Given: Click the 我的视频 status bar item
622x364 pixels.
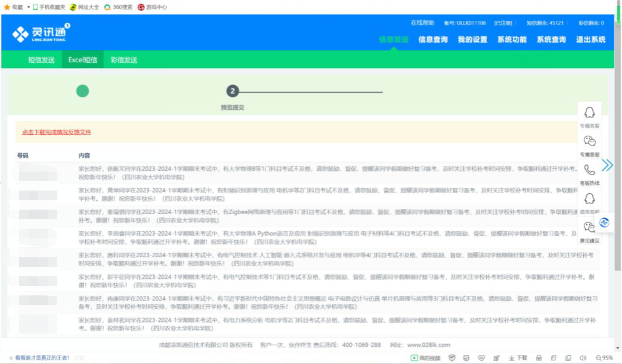Looking at the screenshot, I should pos(425,358).
